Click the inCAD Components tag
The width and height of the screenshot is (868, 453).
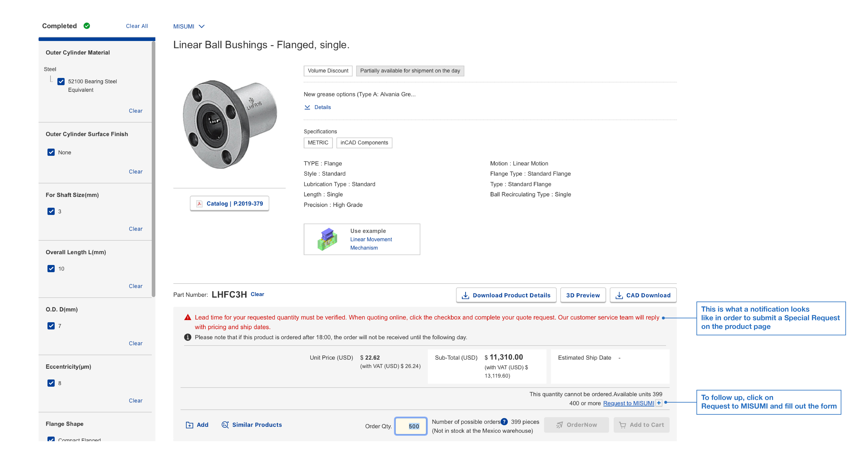point(364,143)
